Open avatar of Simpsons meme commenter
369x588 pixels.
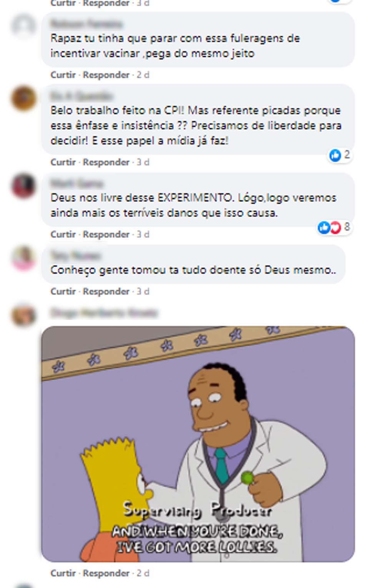click(x=24, y=315)
